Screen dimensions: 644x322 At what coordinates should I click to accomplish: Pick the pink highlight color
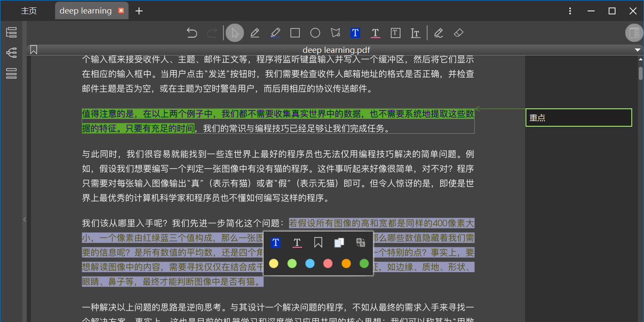[328, 263]
